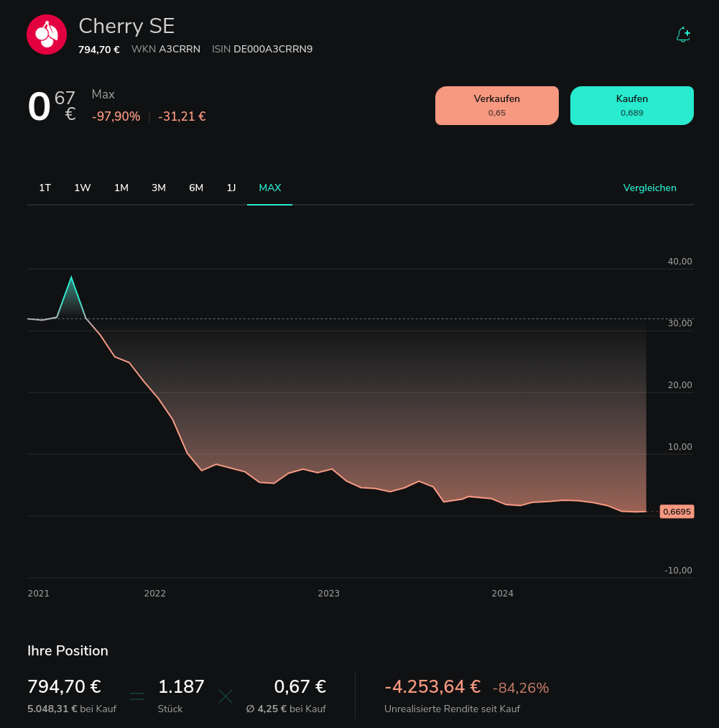Click the Ø 4,25 € bei Kauf value

click(286, 709)
